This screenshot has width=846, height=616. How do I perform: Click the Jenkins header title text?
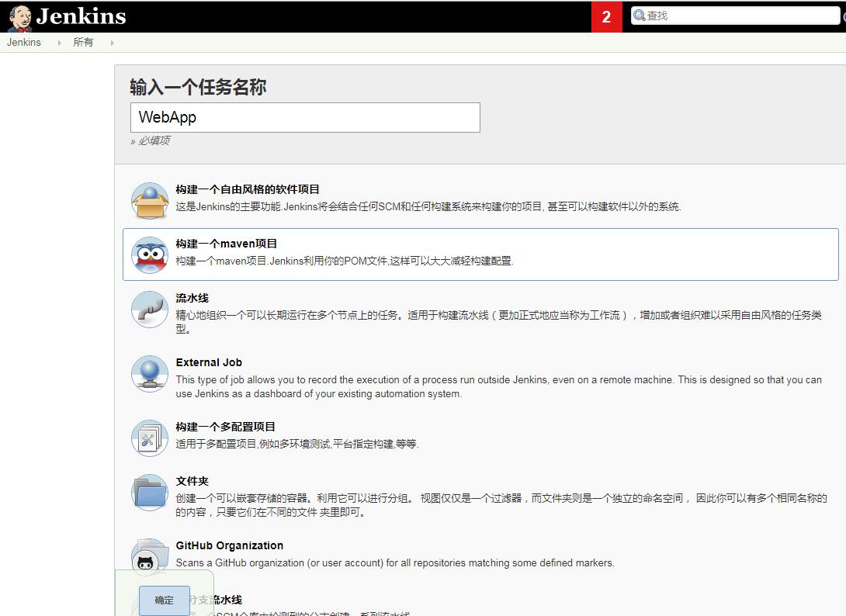click(x=81, y=16)
